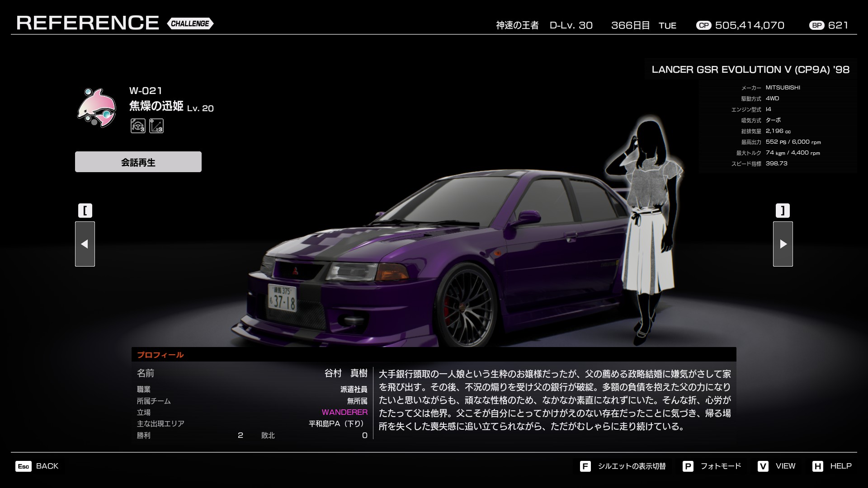Click the graph arrow skill icon

[156, 126]
